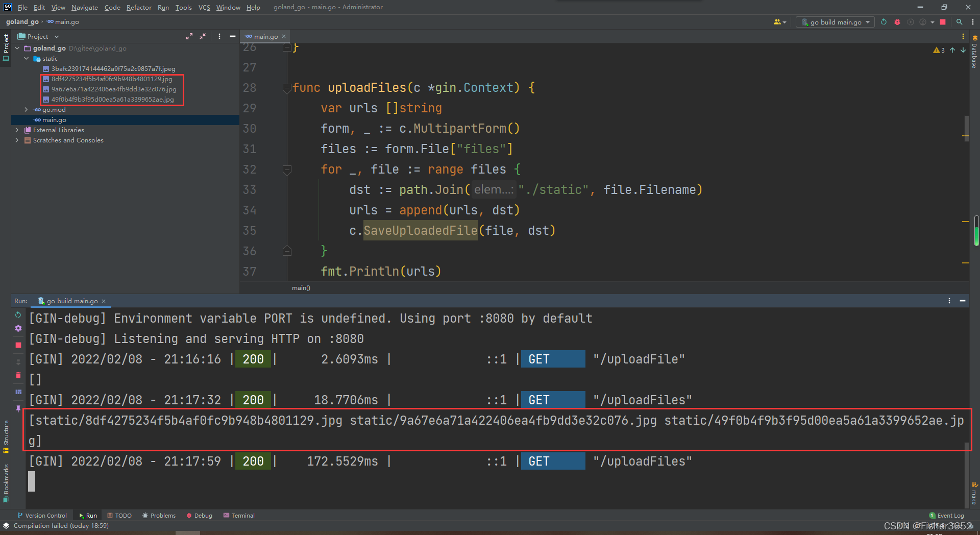Open the main toolbar more options menu
Viewport: 980px width, 535px height.
(x=972, y=22)
